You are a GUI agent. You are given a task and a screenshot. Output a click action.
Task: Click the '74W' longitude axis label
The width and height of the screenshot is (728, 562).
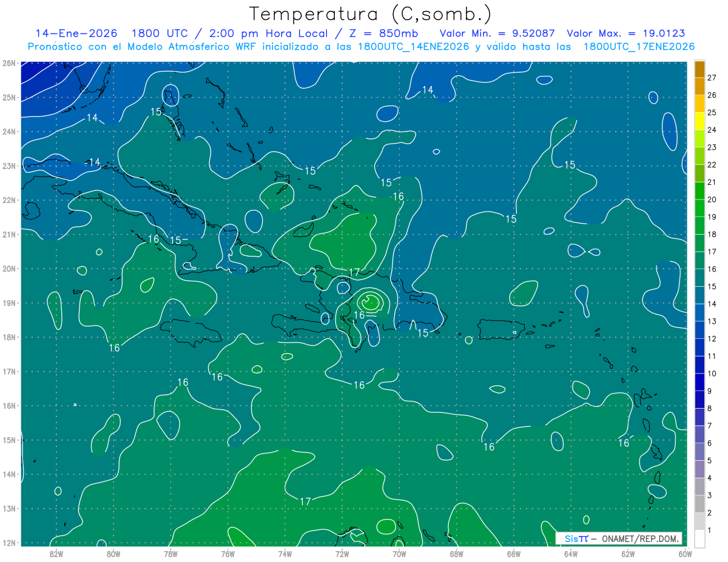point(285,554)
